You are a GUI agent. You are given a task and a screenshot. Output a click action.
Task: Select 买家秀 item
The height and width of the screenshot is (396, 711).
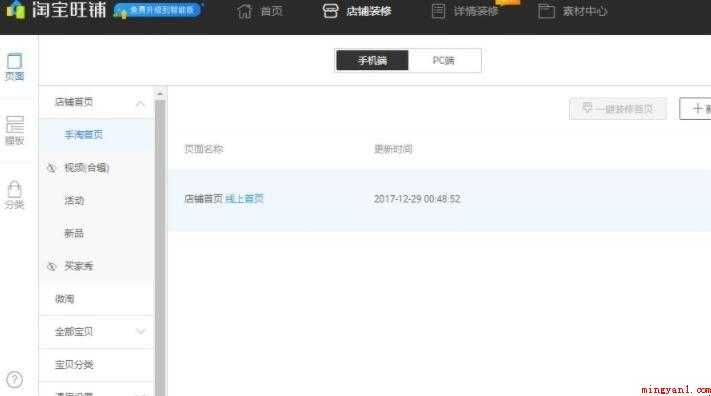pos(79,266)
